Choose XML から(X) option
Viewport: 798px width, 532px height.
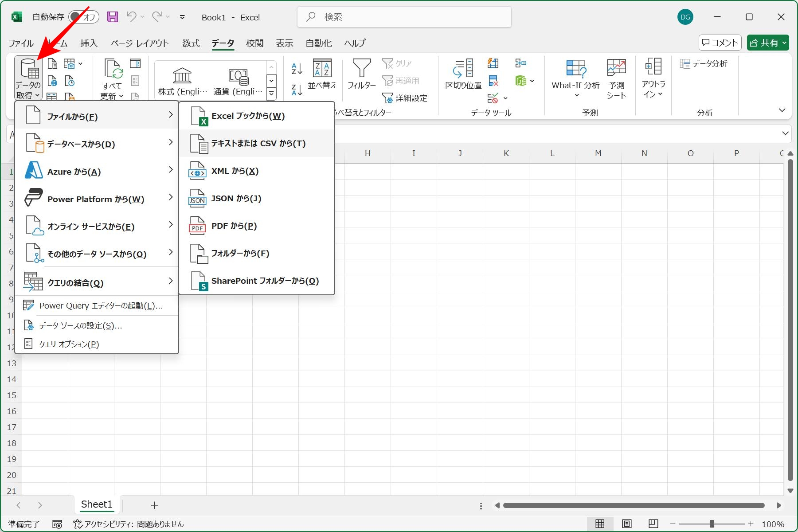256,171
